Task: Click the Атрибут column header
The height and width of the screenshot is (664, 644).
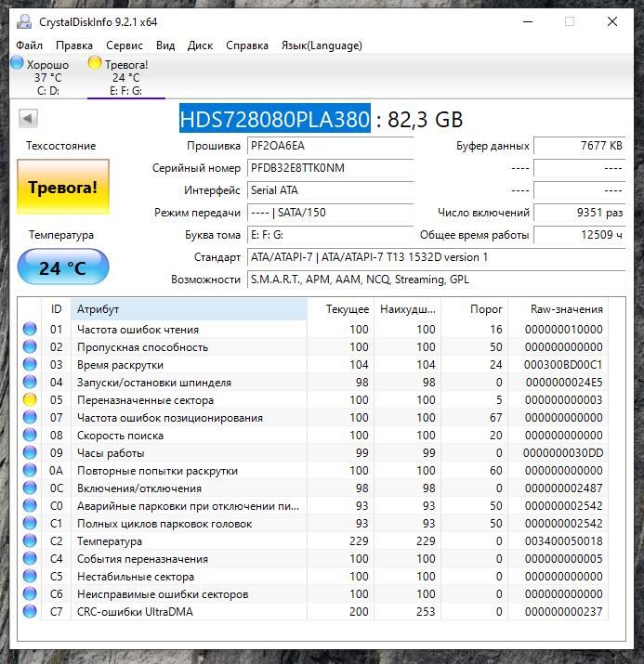Action: point(189,309)
